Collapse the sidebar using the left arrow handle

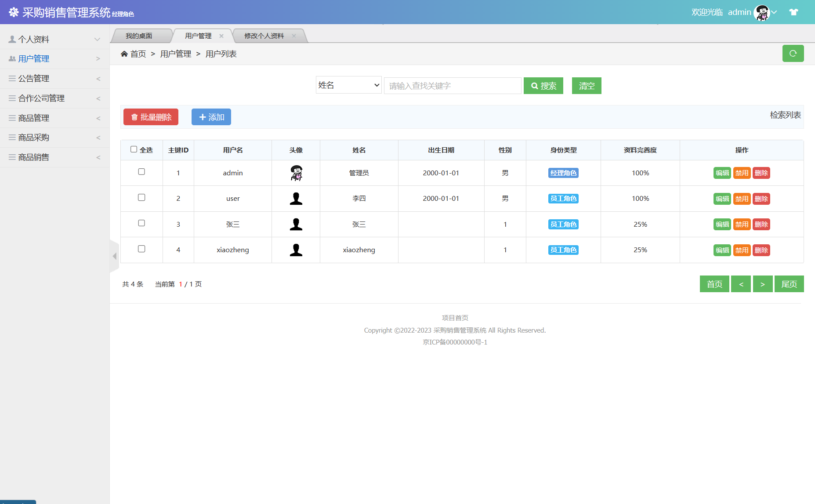tap(114, 256)
